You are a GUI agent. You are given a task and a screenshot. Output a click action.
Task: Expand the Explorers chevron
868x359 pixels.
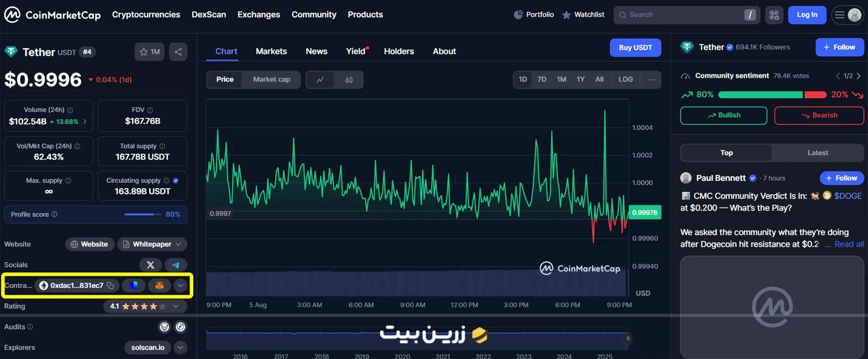[x=180, y=348]
